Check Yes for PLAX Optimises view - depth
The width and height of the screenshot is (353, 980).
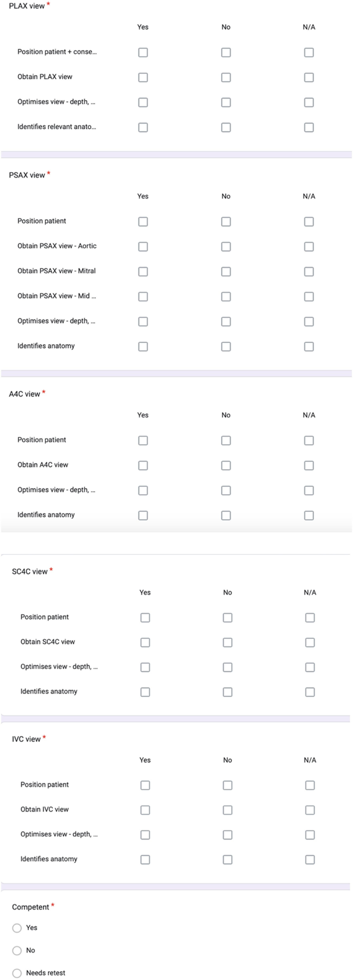tap(143, 102)
